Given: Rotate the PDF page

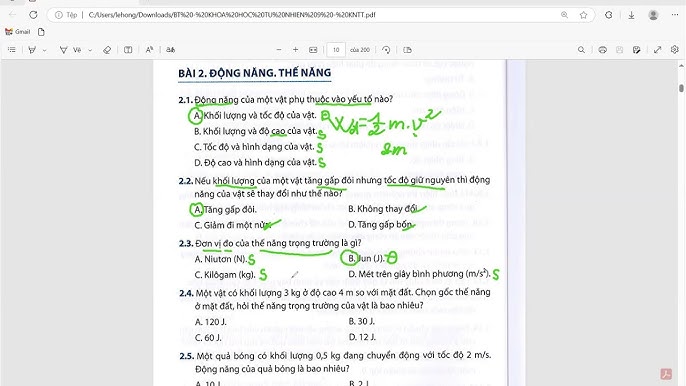Looking at the screenshot, I should (386, 50).
